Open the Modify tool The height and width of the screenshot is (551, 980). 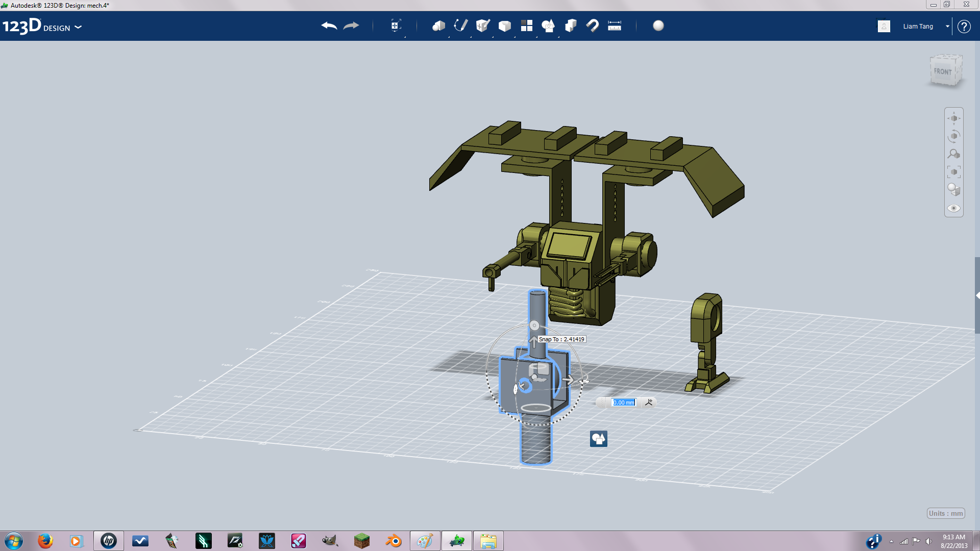tap(504, 26)
